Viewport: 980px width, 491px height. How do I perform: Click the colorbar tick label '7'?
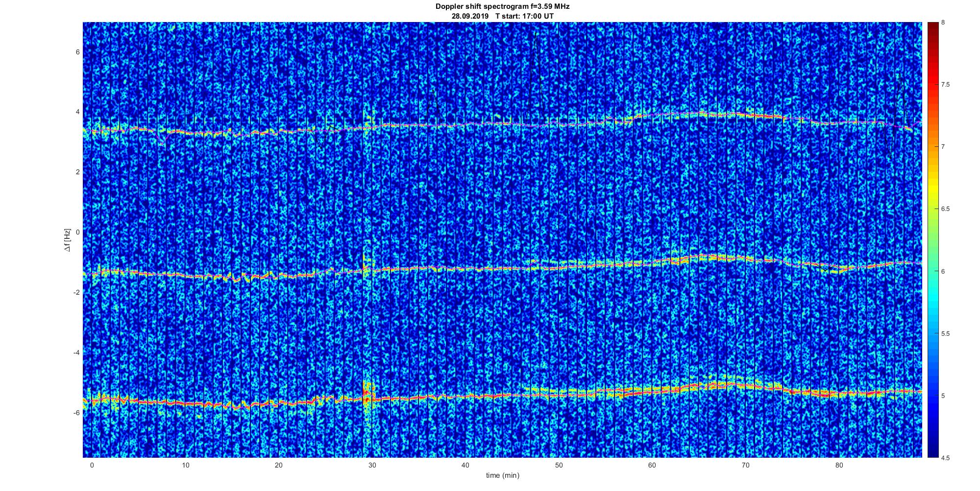coord(943,147)
